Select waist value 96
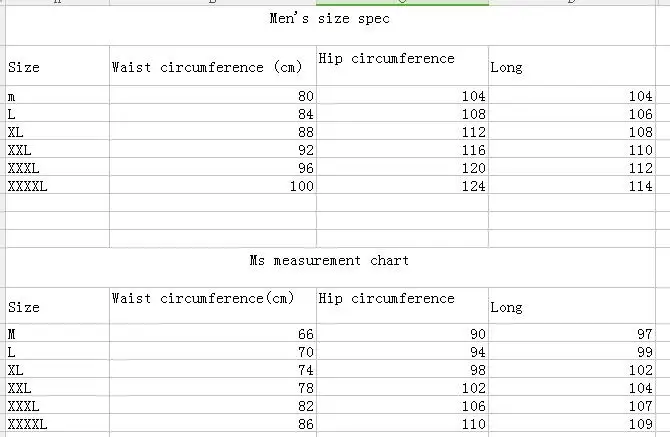 [x=213, y=167]
